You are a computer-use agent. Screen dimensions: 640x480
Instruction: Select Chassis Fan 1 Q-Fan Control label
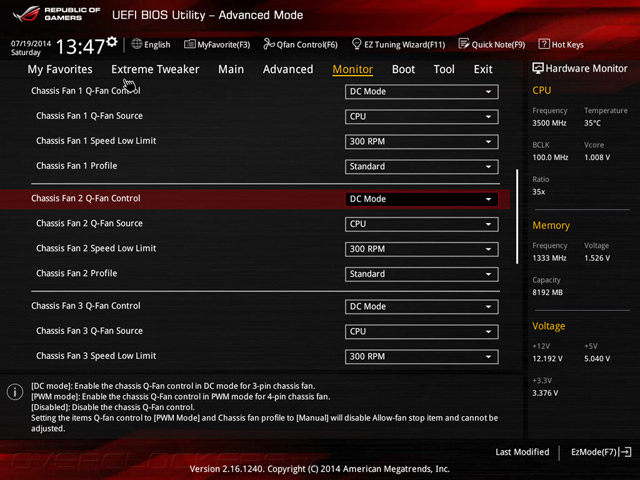[86, 91]
